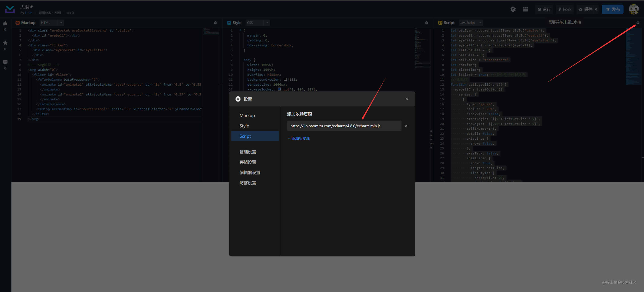This screenshot has height=292, width=644.
Task: Select Style settings tab
Action: tap(255, 126)
